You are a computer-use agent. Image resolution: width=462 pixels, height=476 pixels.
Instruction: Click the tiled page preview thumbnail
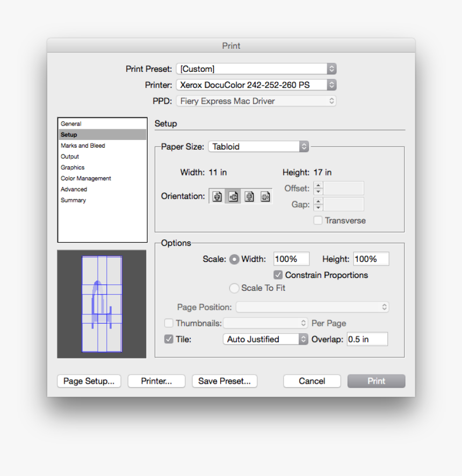(x=101, y=304)
